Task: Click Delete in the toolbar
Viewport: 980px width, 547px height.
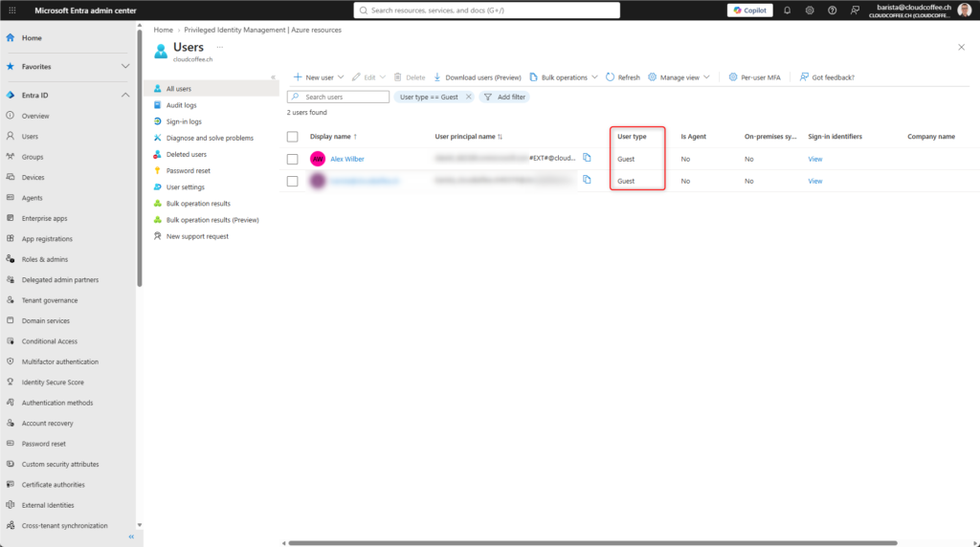Action: point(410,77)
